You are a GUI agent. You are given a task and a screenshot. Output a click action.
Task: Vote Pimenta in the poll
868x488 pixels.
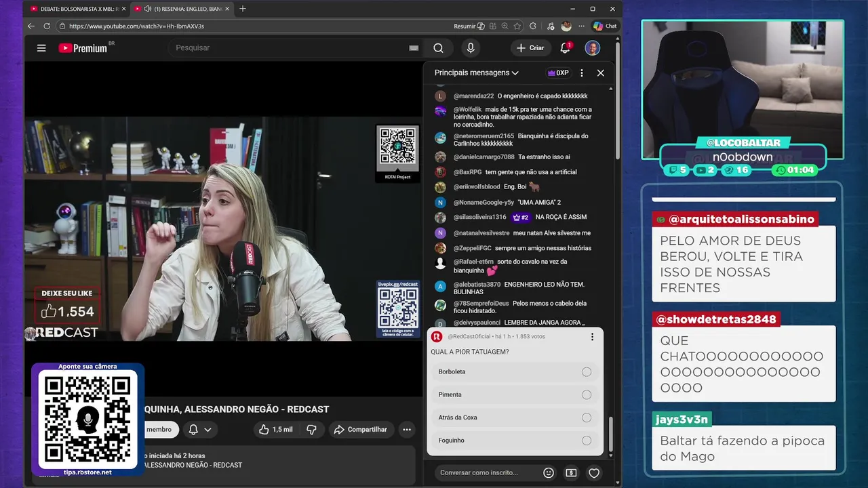coord(515,394)
